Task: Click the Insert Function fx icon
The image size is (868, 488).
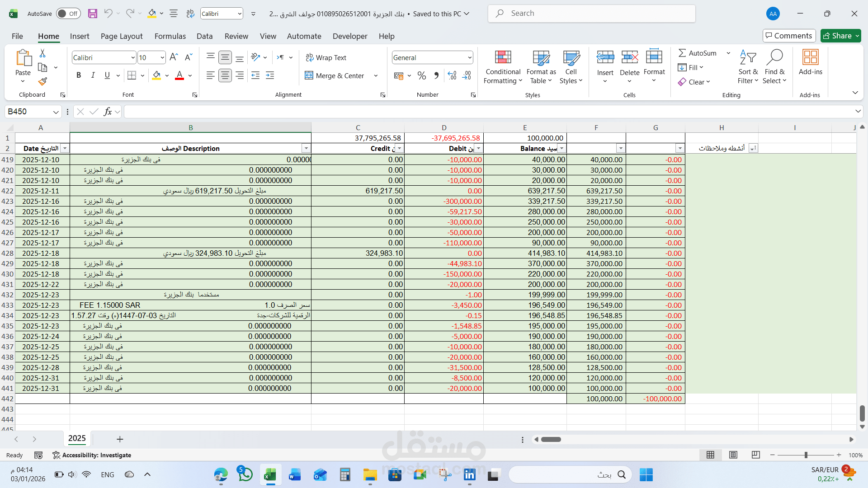Action: pos(108,112)
